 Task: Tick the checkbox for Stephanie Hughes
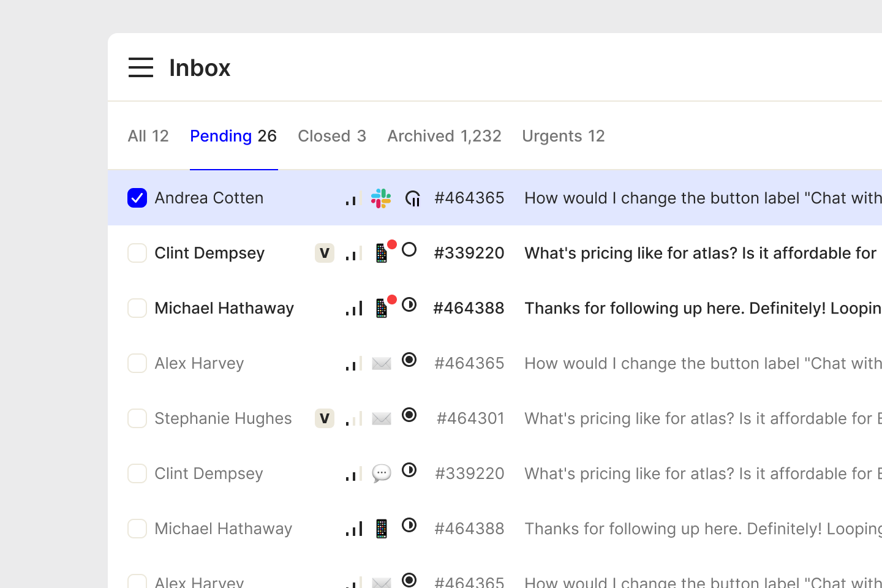point(137,418)
